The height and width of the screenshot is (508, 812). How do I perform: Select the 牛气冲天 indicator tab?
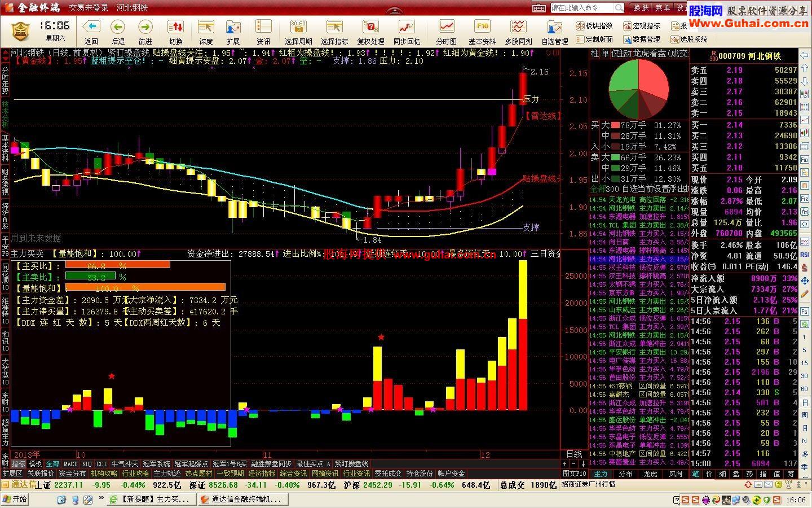tap(125, 464)
